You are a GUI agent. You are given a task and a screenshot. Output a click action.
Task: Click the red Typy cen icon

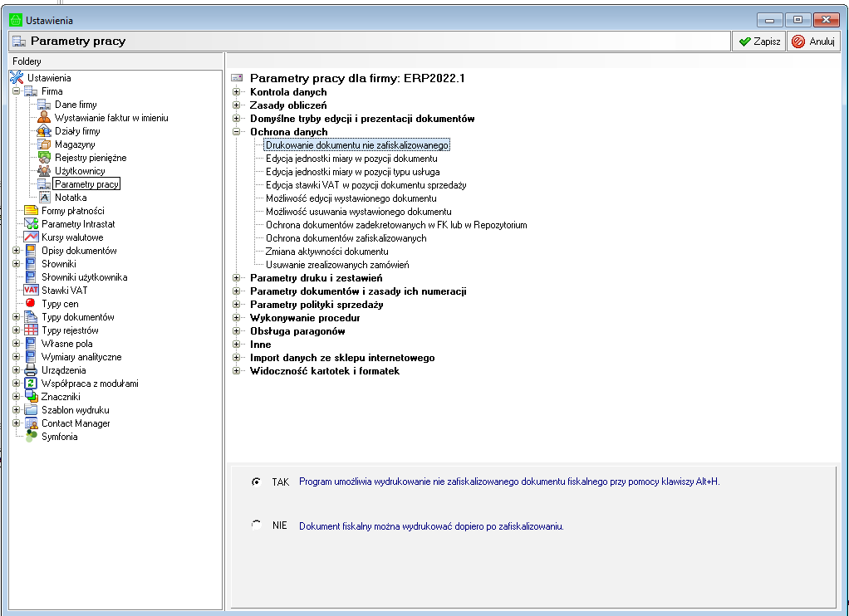point(32,304)
